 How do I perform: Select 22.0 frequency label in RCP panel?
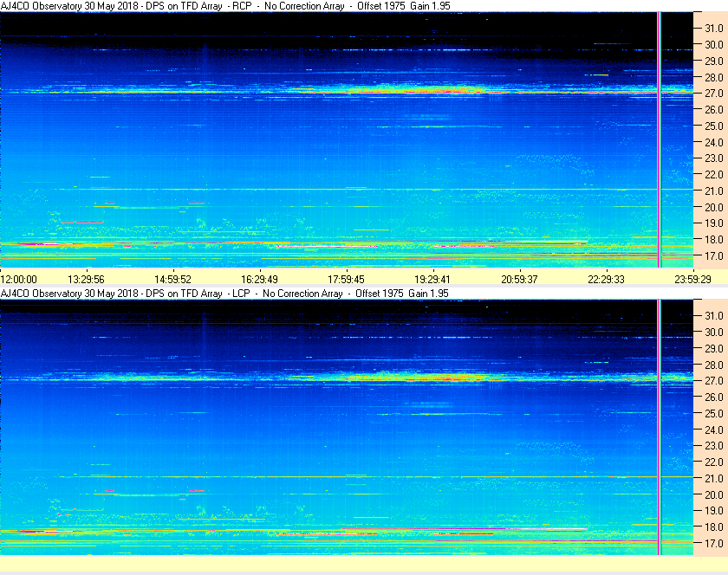pyautogui.click(x=714, y=175)
